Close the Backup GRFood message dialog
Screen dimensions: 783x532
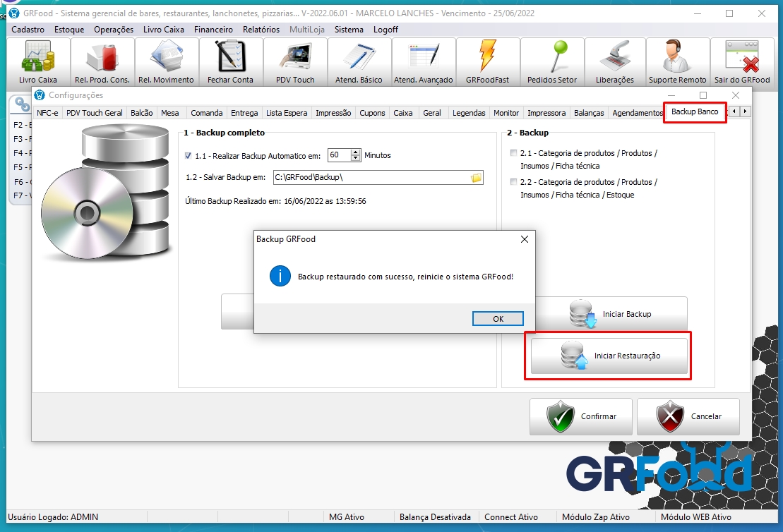[525, 239]
